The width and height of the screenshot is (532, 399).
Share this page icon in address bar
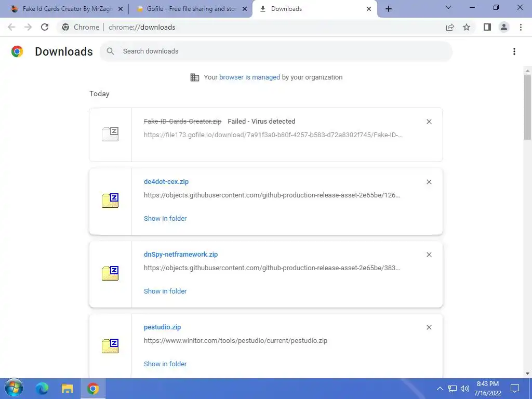click(450, 27)
